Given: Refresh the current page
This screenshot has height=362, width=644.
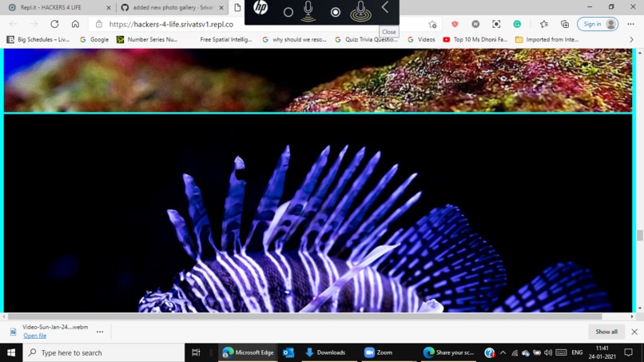Looking at the screenshot, I should point(54,24).
